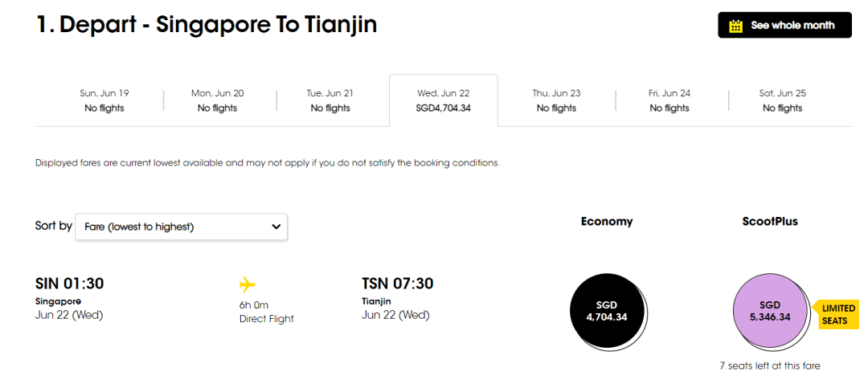868x384 pixels.
Task: Select the ScootPlus SGD 5,346.34 fare circle
Action: pos(769,311)
